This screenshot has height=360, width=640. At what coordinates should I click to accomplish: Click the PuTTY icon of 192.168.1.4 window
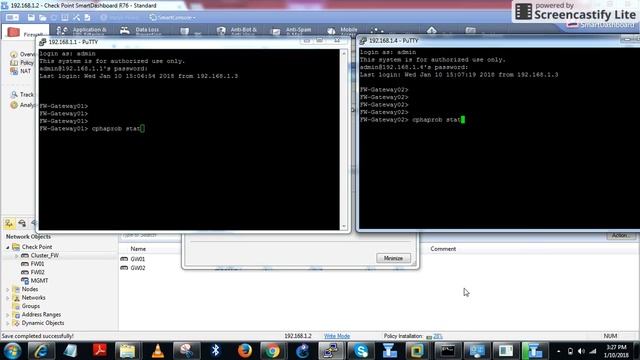coord(363,40)
